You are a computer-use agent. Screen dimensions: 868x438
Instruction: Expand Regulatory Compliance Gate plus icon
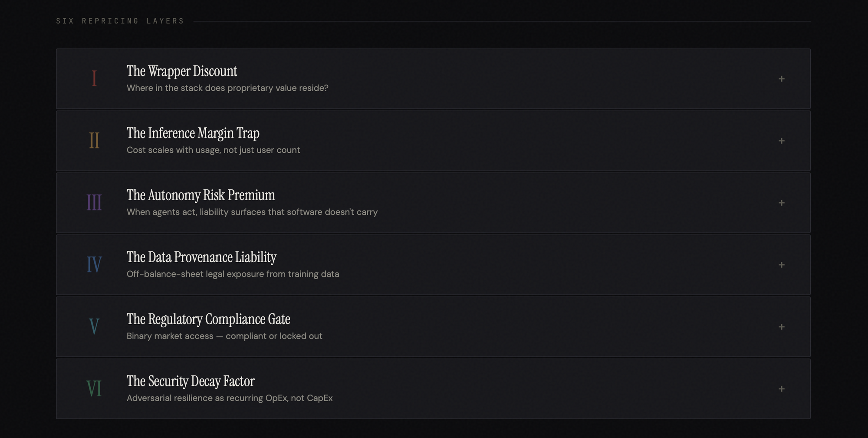[781, 327]
